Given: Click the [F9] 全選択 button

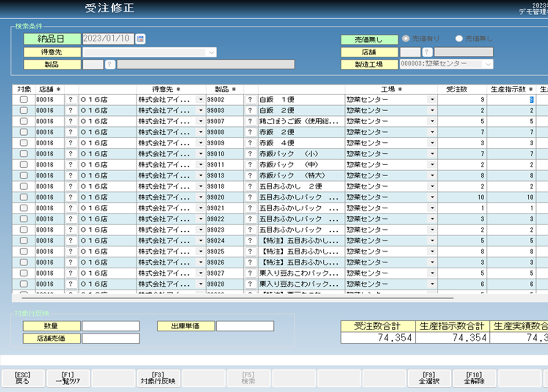Looking at the screenshot, I should click(429, 378).
